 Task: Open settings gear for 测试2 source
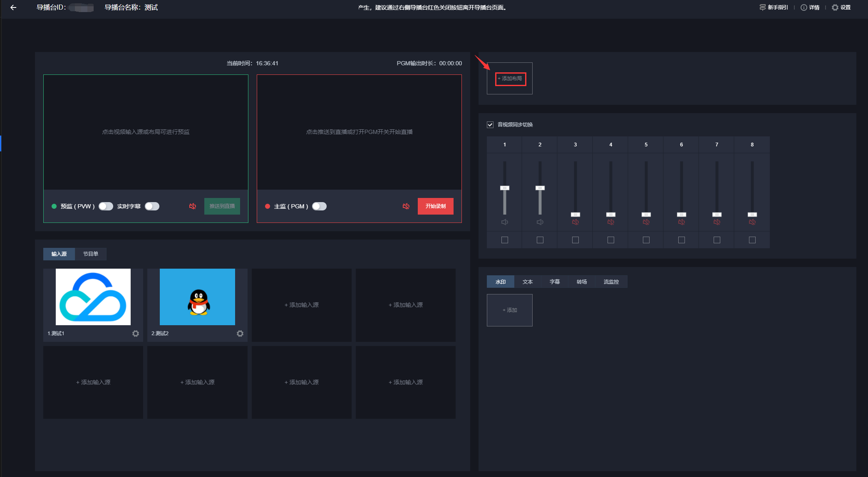[x=240, y=334]
